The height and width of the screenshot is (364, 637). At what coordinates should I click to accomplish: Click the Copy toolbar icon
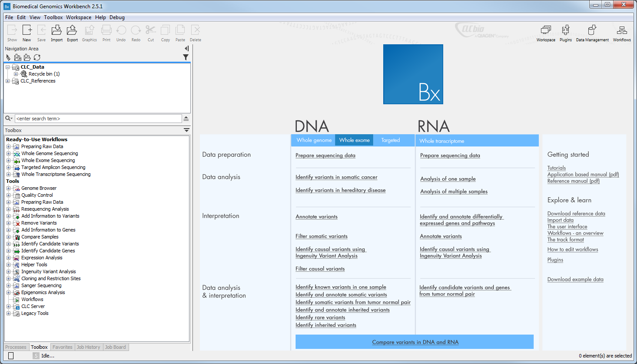pos(166,33)
